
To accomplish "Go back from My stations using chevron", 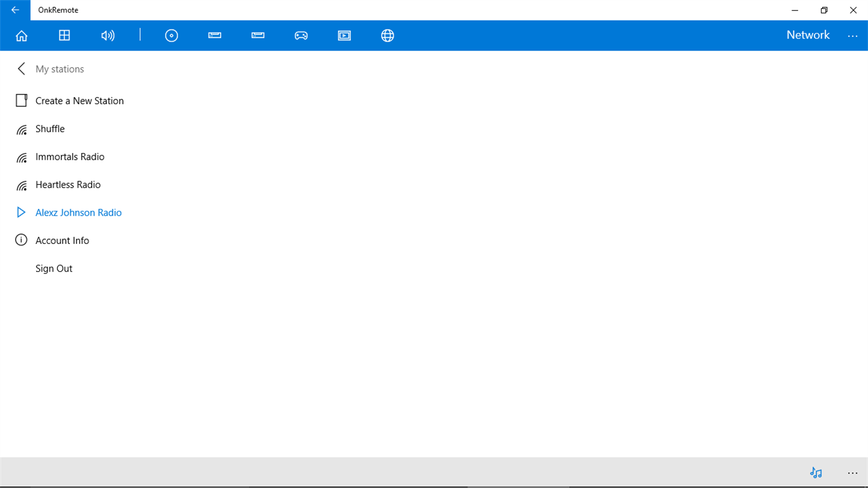I will coord(22,69).
